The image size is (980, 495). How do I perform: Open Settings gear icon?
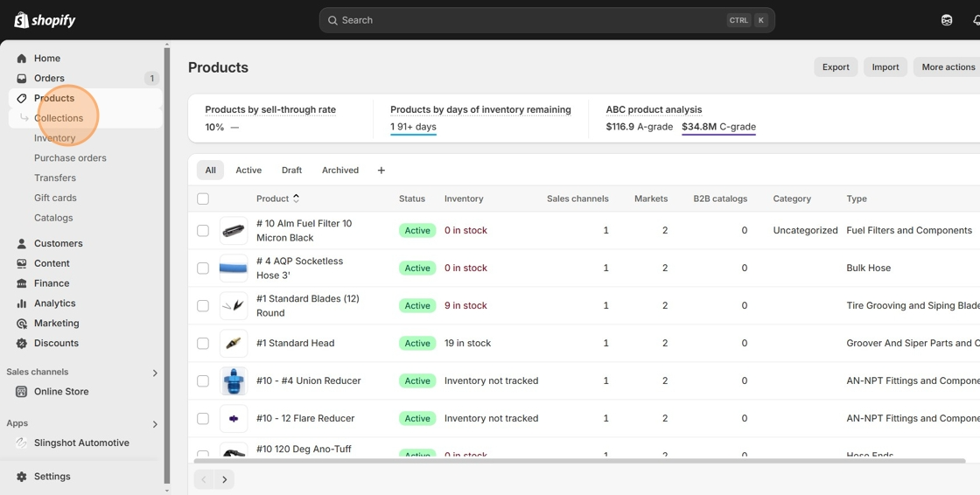22,477
